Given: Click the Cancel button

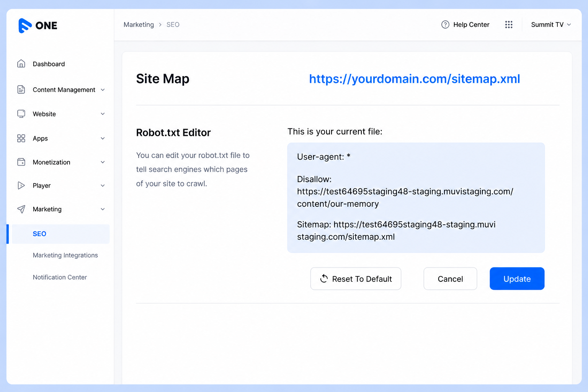Looking at the screenshot, I should [x=450, y=279].
